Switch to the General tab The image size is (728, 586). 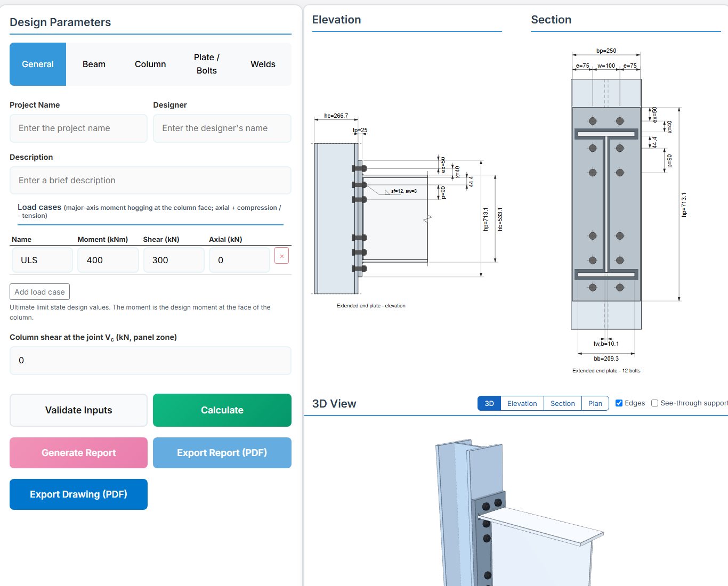point(38,64)
